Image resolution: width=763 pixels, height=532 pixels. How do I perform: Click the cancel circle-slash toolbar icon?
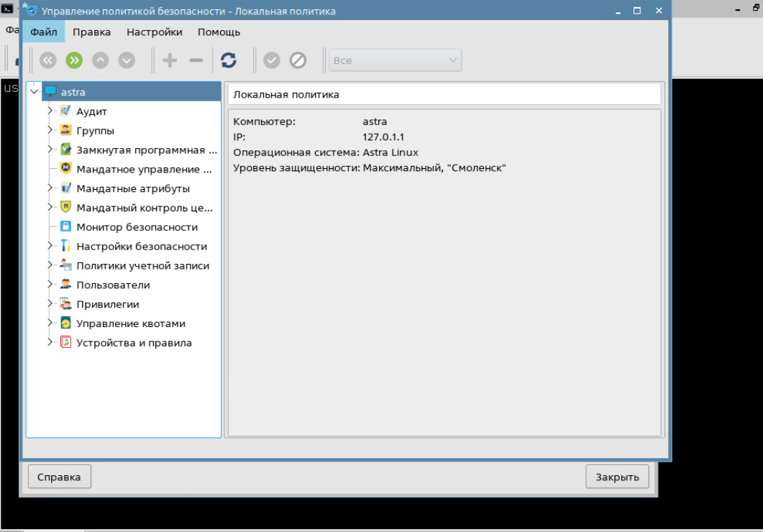(298, 60)
